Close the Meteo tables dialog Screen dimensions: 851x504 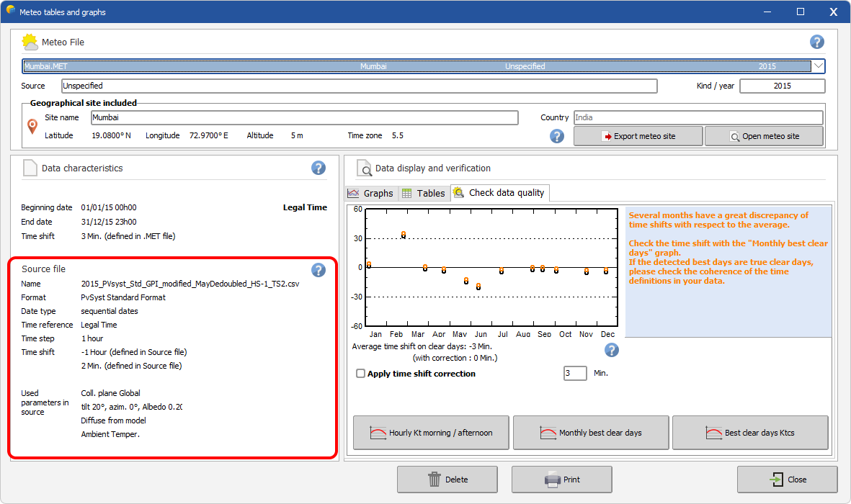coord(787,480)
